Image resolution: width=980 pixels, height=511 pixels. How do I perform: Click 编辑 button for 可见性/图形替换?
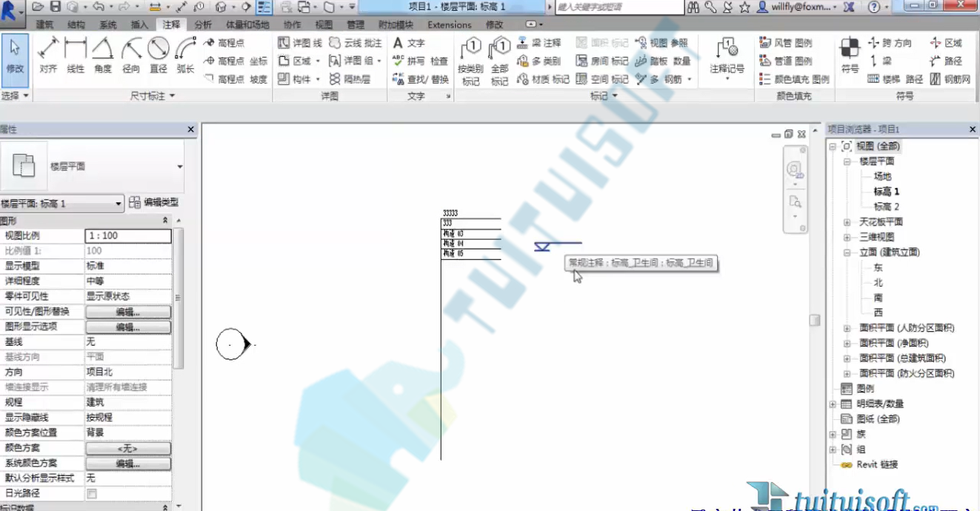click(128, 312)
